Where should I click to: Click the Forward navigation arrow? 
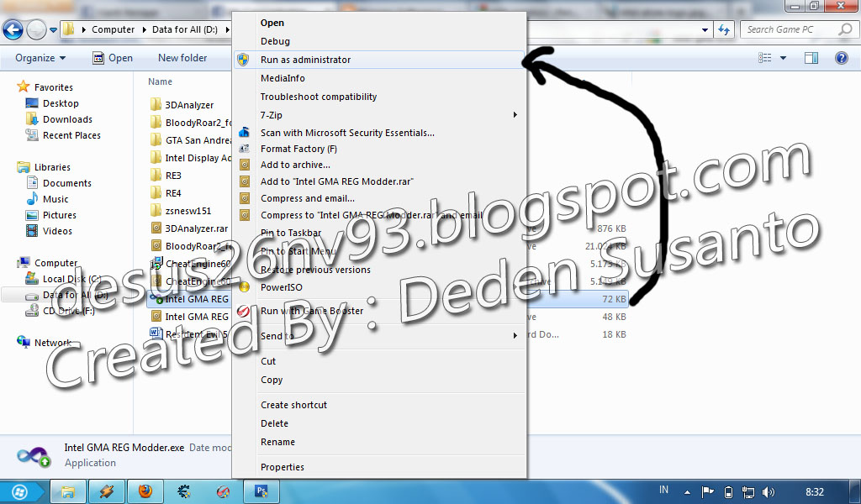tap(36, 29)
